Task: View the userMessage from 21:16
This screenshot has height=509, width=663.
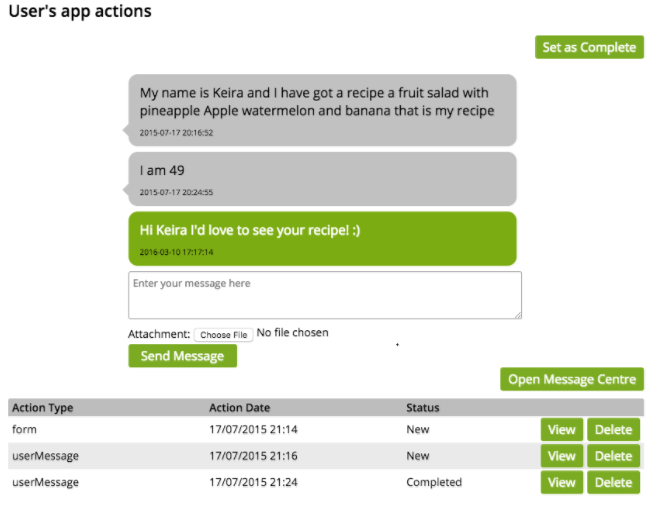Action: coord(561,456)
